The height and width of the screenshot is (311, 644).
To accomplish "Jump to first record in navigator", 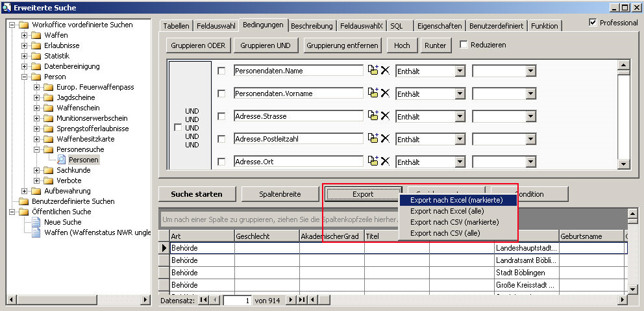I will (203, 300).
